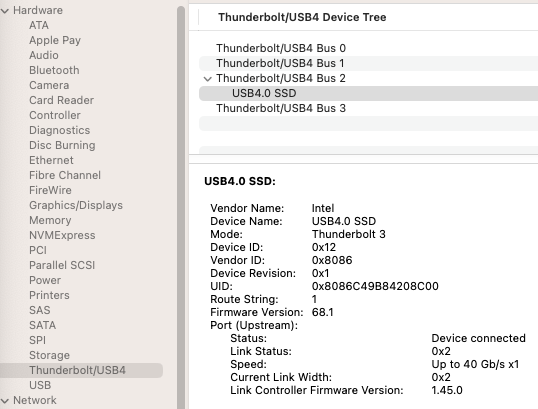Click the Speed value Up to 40 Gb/s x1
538x409 pixels.
(475, 364)
